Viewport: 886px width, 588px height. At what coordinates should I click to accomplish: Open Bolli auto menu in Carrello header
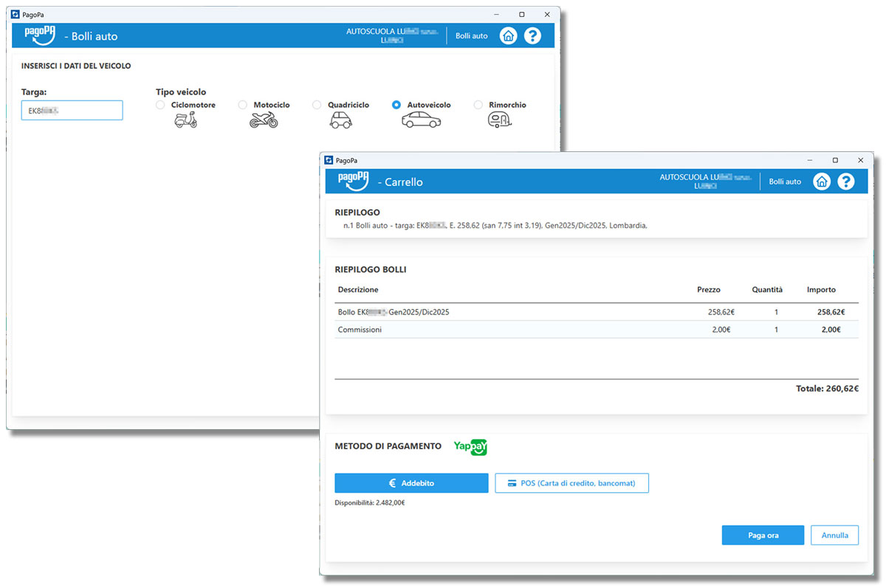pyautogui.click(x=785, y=181)
